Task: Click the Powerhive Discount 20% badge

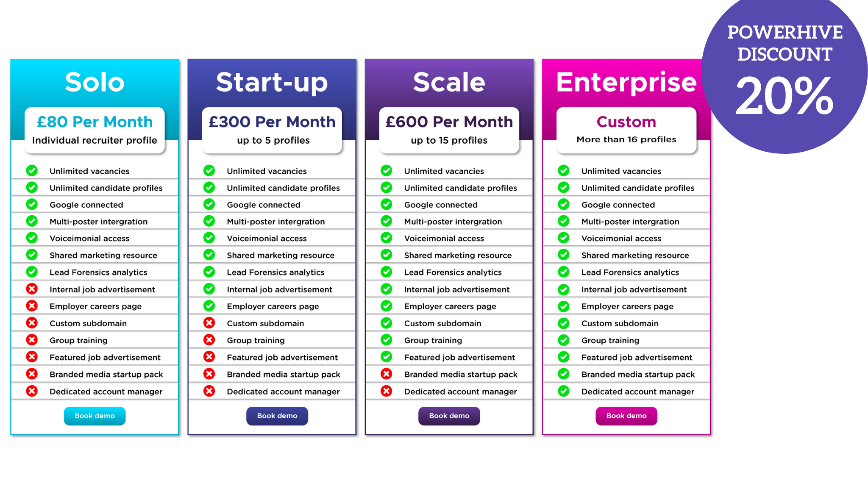Action: (x=785, y=72)
